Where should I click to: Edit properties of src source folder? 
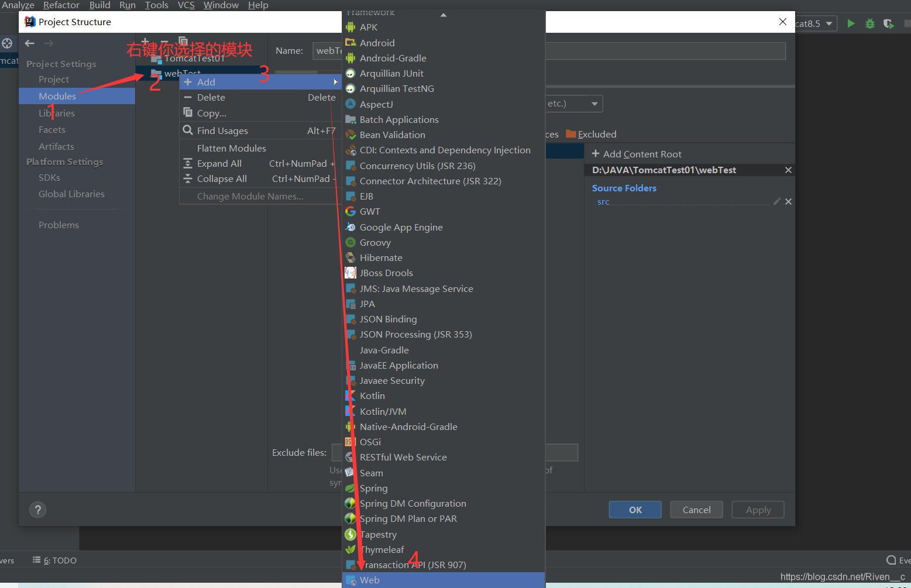coord(776,201)
